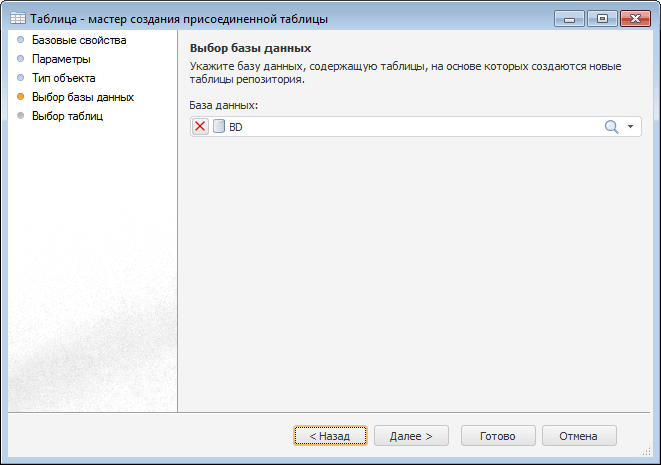Select the "Выбор базы данных" step in sidebar

pyautogui.click(x=83, y=97)
